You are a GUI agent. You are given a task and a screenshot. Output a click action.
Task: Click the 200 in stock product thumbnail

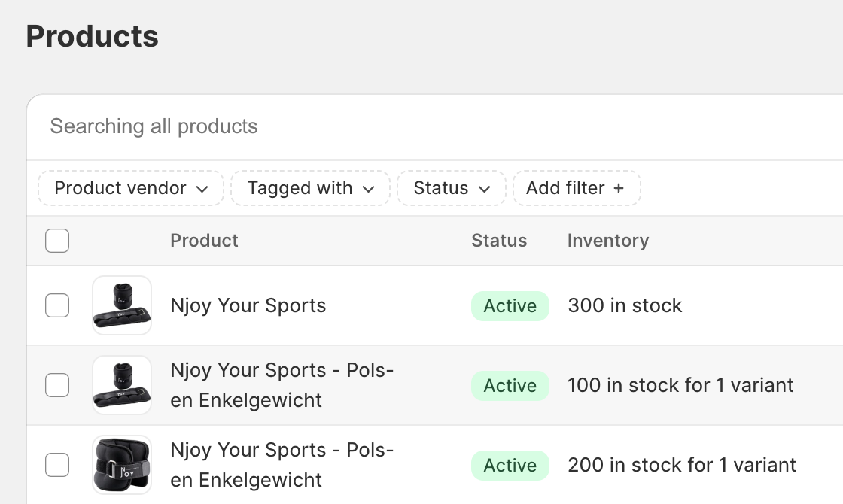[x=122, y=465]
